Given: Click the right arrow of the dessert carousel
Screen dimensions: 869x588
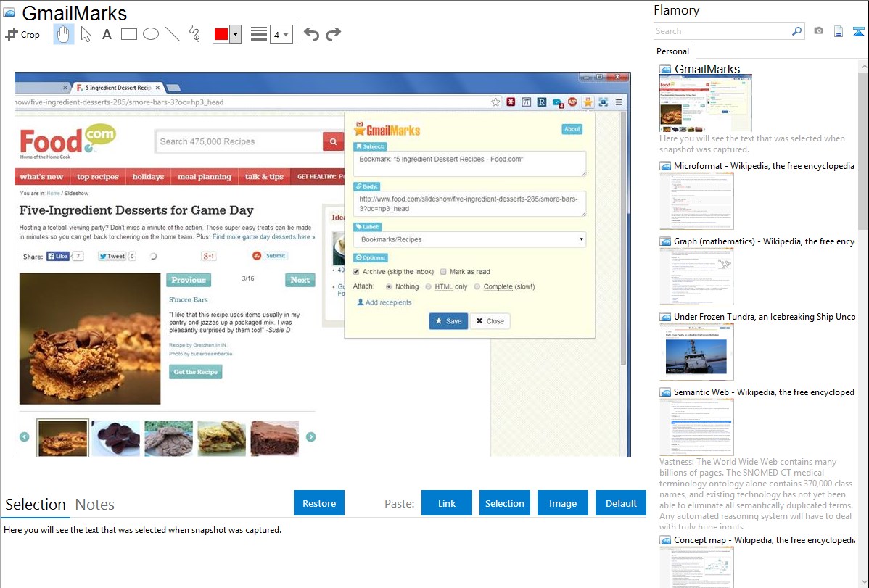Looking at the screenshot, I should pyautogui.click(x=311, y=436).
